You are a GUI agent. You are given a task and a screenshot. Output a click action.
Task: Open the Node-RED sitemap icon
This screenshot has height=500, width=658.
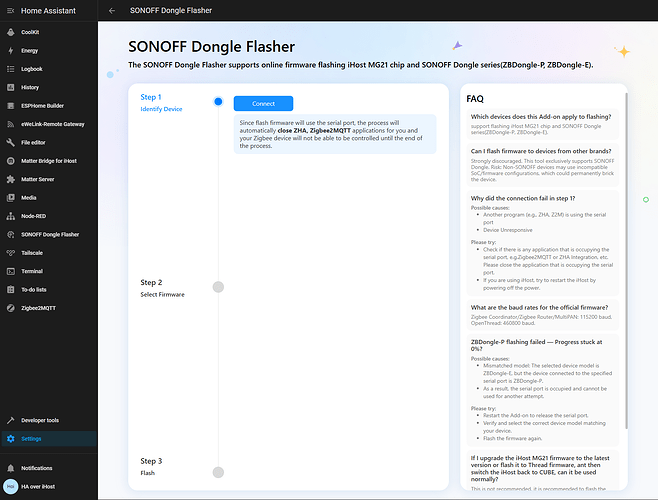click(10, 216)
